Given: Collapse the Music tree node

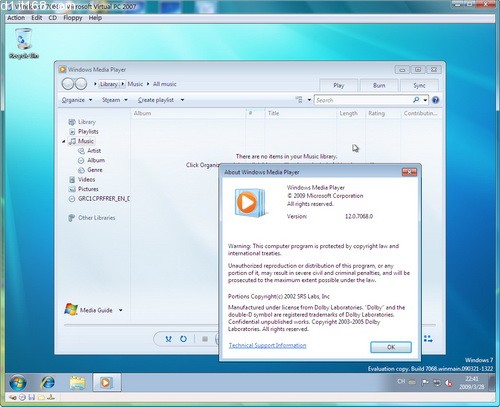Looking at the screenshot, I should coord(64,142).
